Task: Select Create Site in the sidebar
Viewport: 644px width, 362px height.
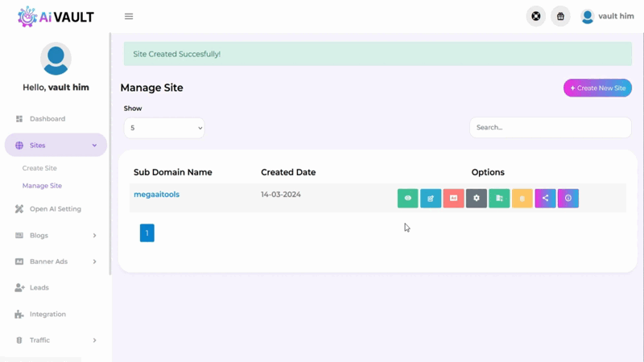Action: coord(39,168)
